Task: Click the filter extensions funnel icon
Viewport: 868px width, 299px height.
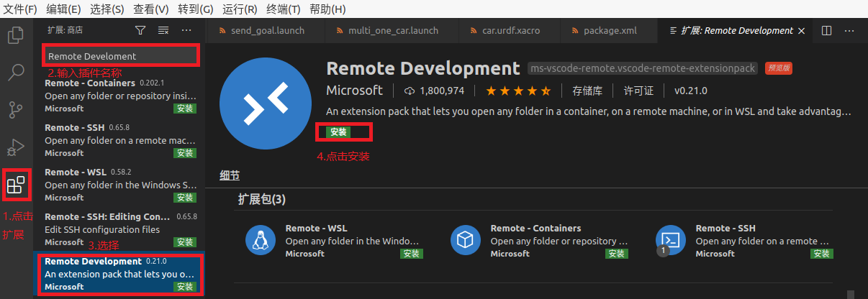Action: click(140, 30)
